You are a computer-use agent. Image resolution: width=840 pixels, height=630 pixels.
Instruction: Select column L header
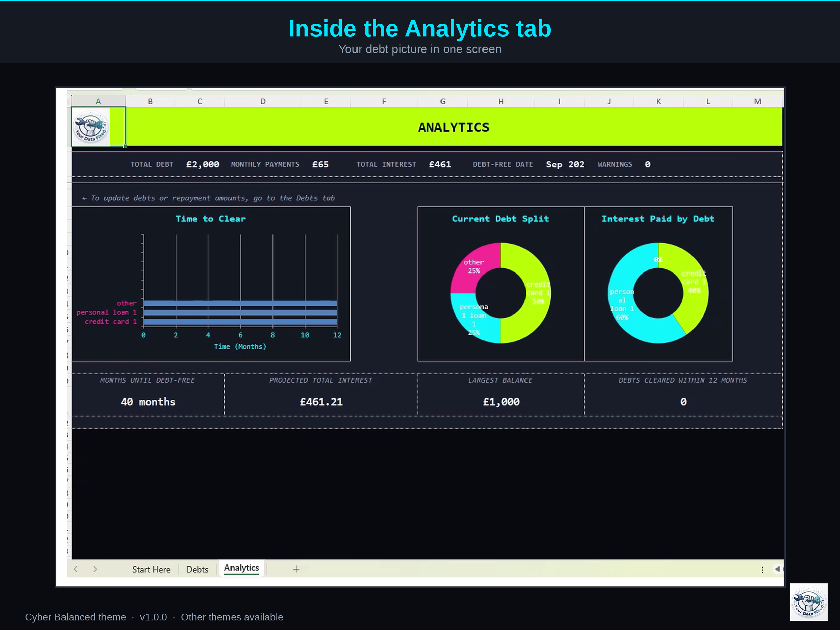click(708, 101)
